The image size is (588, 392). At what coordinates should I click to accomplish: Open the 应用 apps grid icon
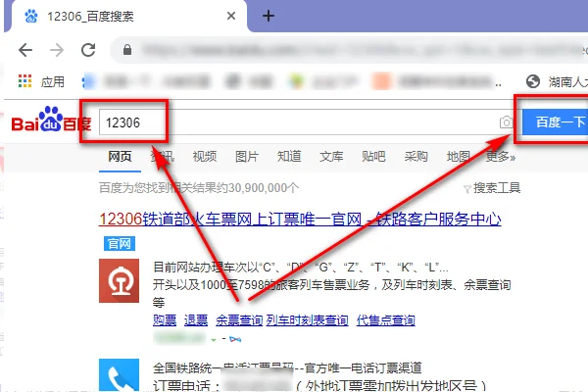point(25,81)
